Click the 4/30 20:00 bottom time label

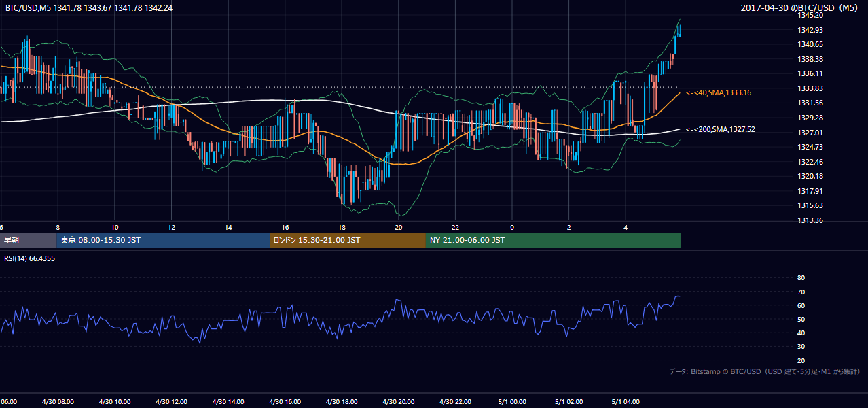click(399, 402)
